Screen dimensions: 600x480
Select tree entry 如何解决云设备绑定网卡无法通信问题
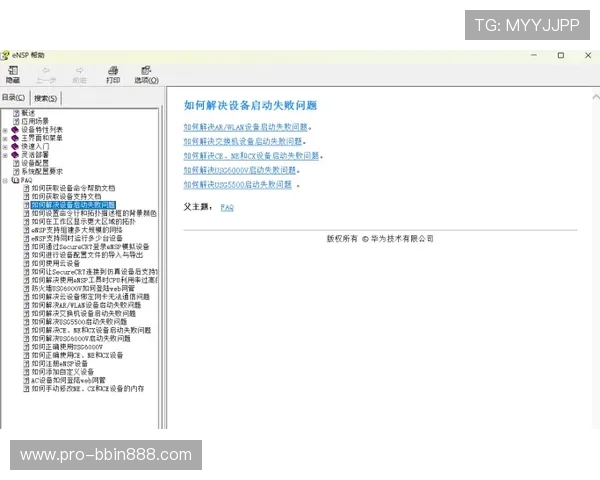(91, 297)
